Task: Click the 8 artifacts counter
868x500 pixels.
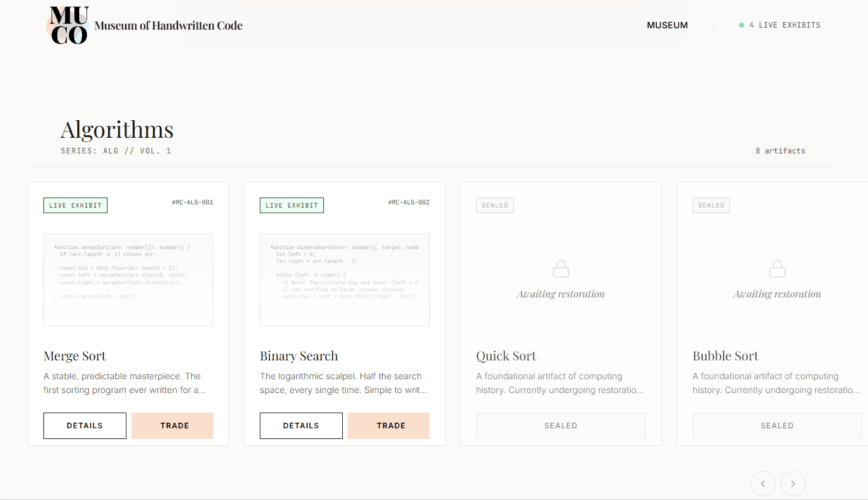Action: coord(781,150)
